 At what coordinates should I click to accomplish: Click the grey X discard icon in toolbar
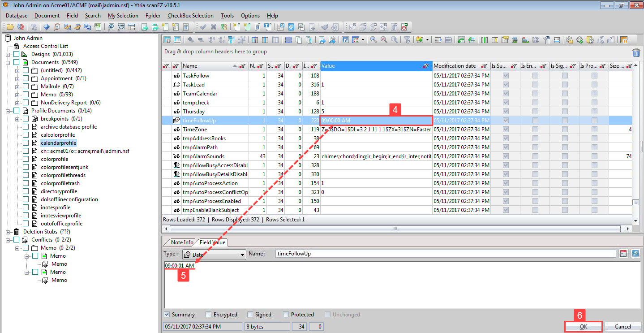click(x=214, y=26)
